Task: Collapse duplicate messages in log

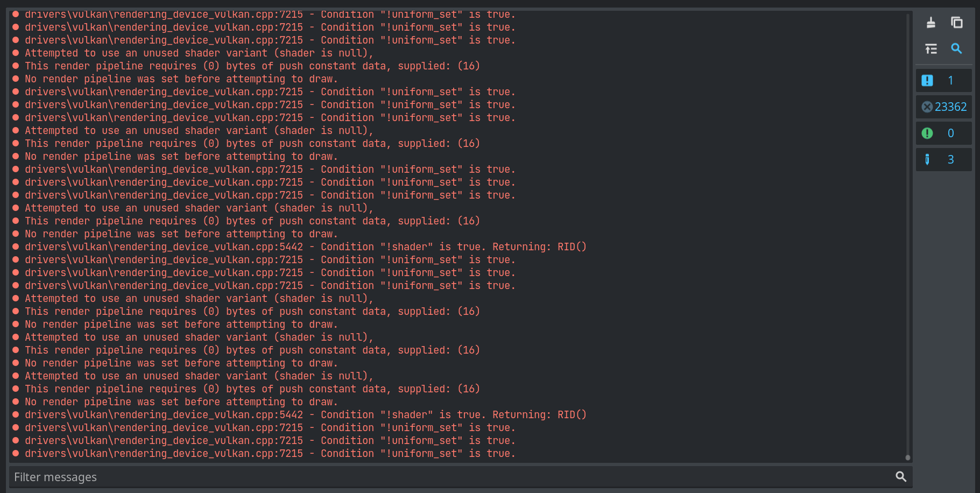Action: (930, 48)
